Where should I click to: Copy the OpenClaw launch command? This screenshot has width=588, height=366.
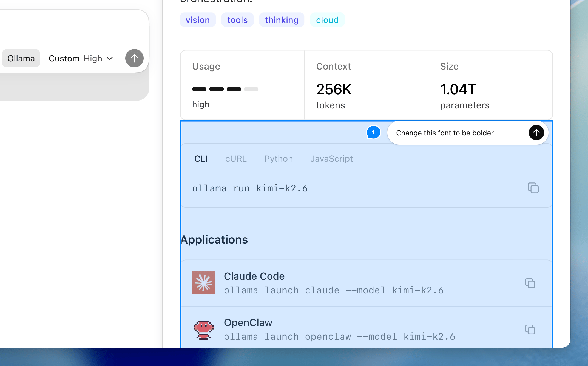point(530,330)
